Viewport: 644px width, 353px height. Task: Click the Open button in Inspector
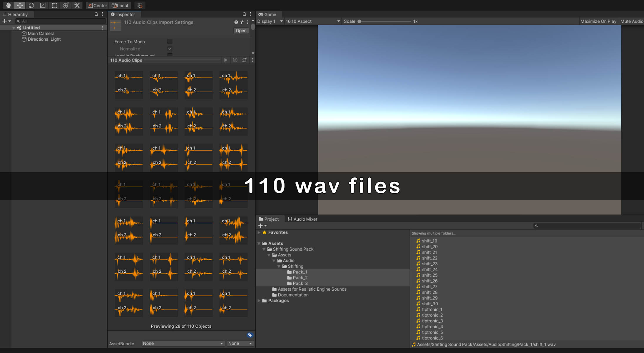pos(241,31)
